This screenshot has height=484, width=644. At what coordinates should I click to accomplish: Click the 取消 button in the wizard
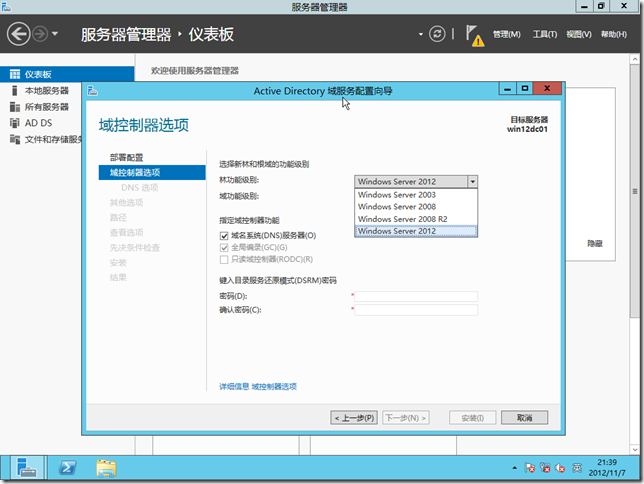[524, 418]
